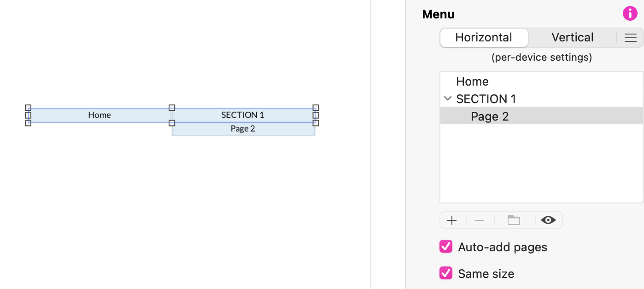Select Home in the menu list
Viewport: 644px width, 289px height.
coord(472,81)
